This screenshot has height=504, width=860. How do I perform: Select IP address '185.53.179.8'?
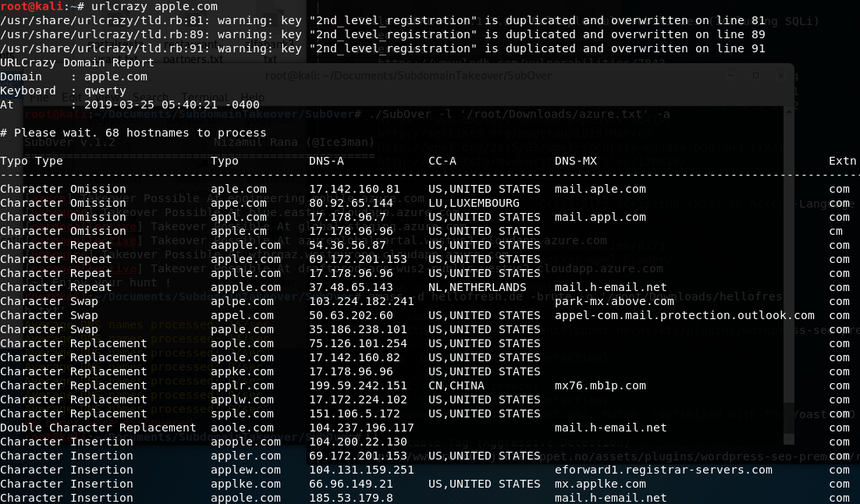pyautogui.click(x=351, y=498)
